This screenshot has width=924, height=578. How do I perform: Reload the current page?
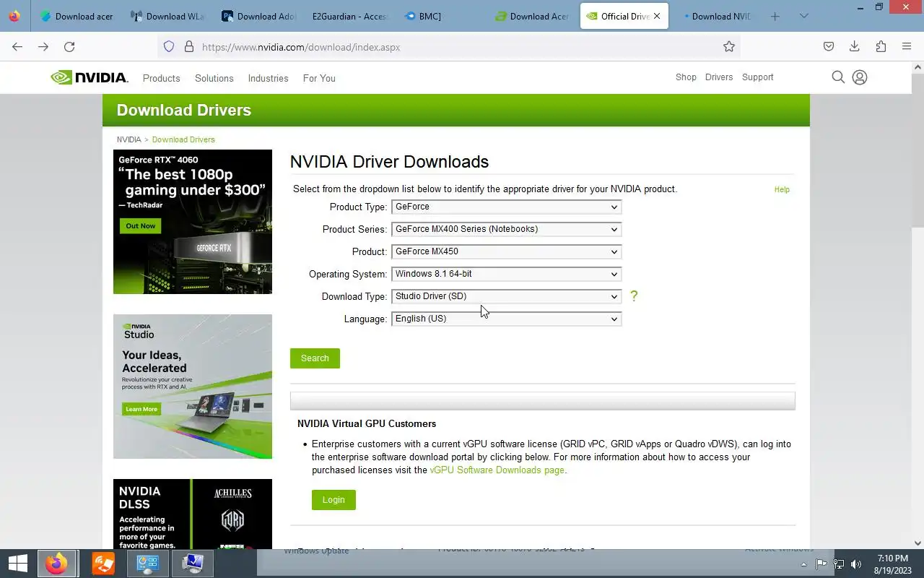click(69, 47)
